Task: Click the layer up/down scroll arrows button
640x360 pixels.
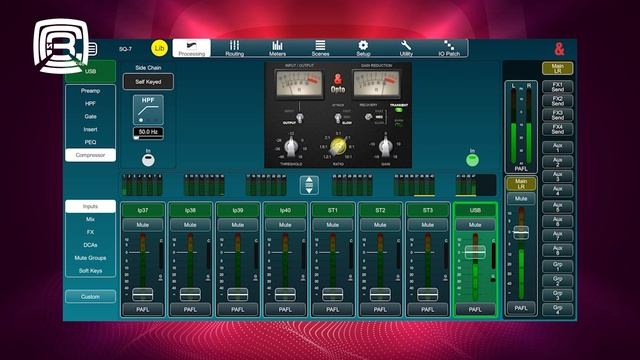Action: coord(309,185)
